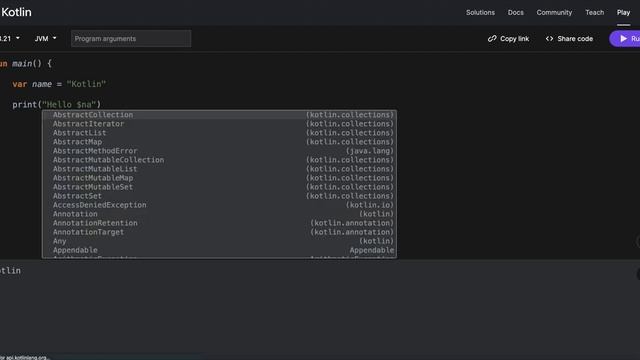This screenshot has width=640, height=360.
Task: Choose AbstractCollection from autocomplete list
Action: (x=219, y=115)
